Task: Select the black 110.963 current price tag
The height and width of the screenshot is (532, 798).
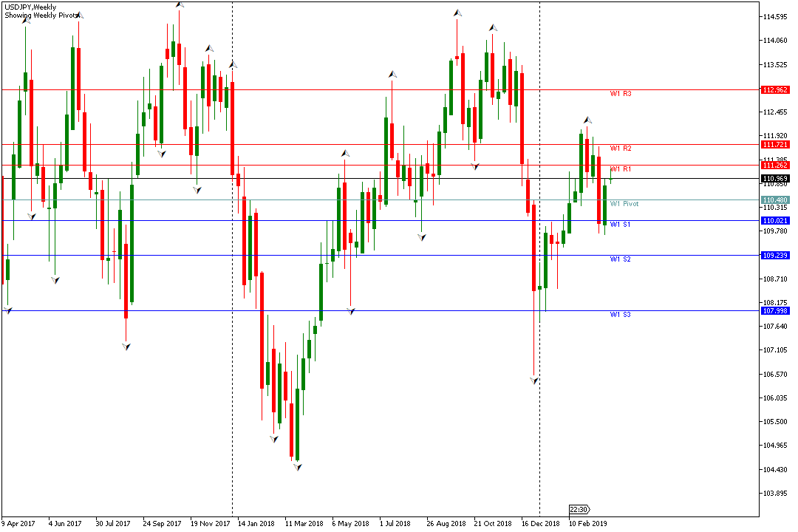Action: tap(775, 179)
